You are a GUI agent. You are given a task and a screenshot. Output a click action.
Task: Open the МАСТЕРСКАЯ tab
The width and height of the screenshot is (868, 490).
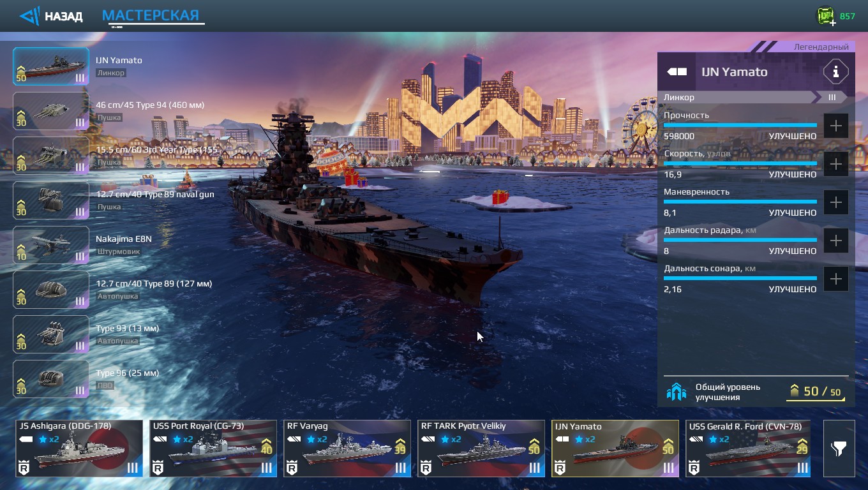151,15
